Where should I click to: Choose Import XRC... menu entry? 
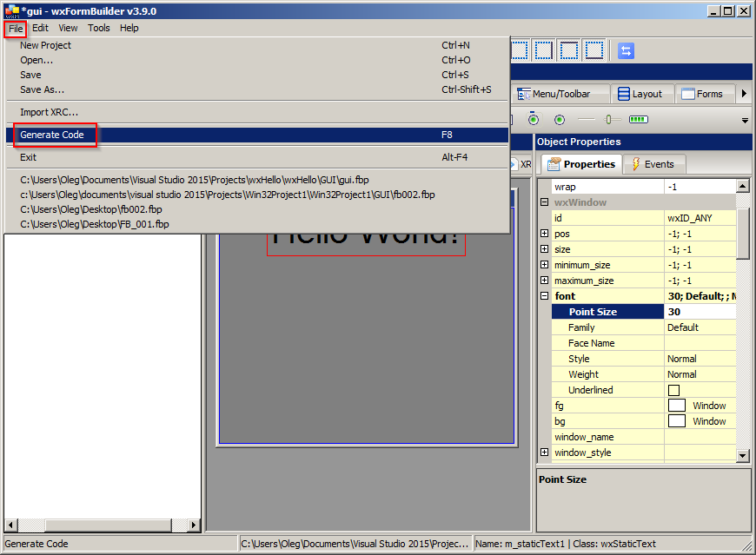click(257, 112)
